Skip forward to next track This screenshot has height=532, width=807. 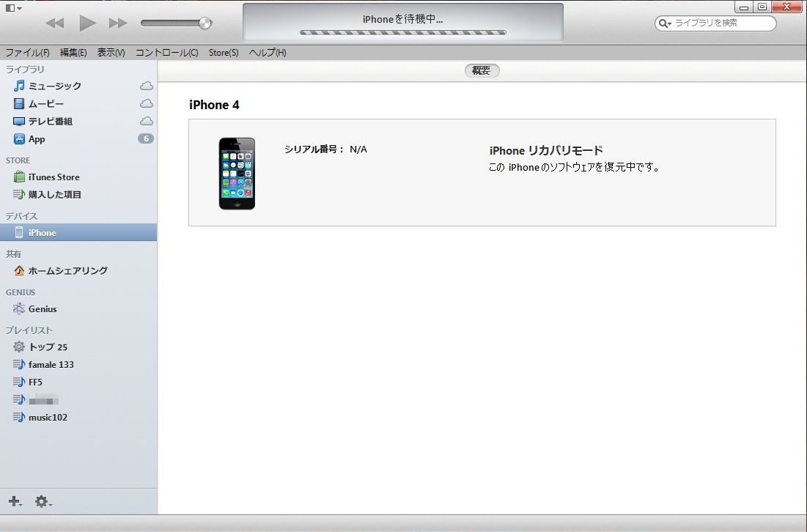(x=118, y=23)
